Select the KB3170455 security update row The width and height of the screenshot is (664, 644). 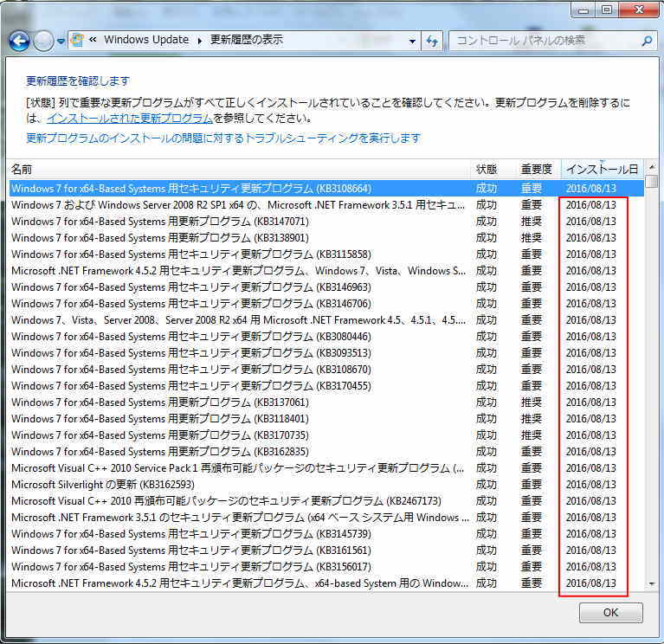(x=326, y=386)
